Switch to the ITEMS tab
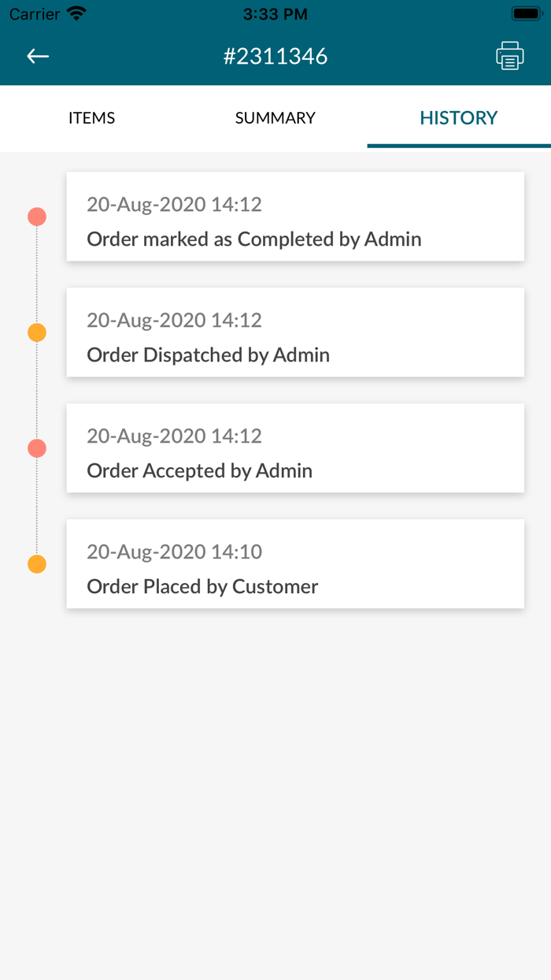Viewport: 551px width, 980px height. pos(91,118)
